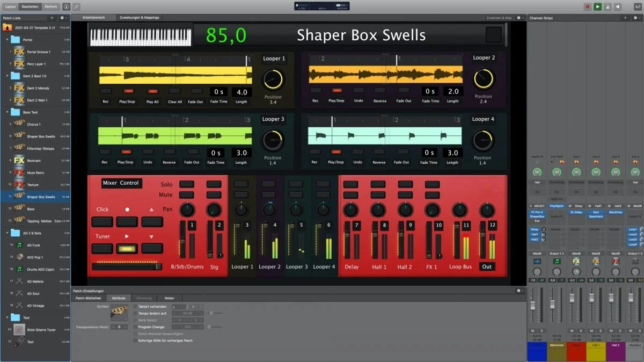Open the info inspector icon in toolbar

point(66,6)
